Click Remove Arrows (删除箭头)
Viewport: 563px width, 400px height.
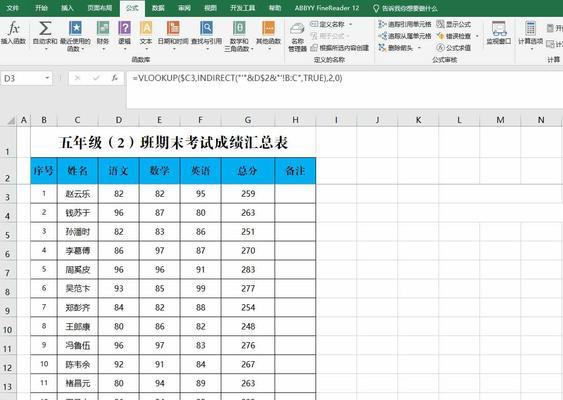(396, 47)
